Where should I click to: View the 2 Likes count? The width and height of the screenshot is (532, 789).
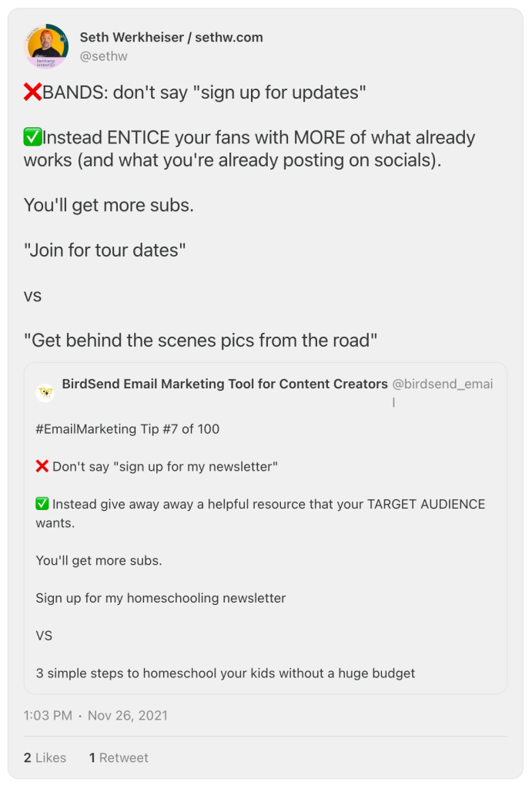coord(45,758)
